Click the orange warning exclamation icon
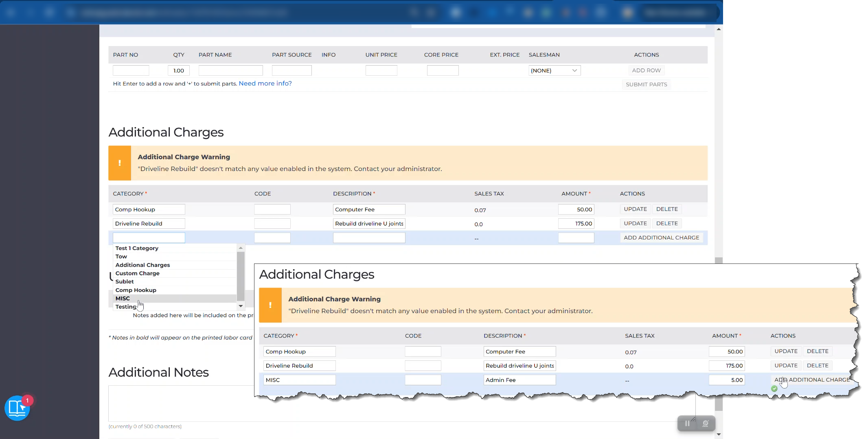 [x=120, y=163]
